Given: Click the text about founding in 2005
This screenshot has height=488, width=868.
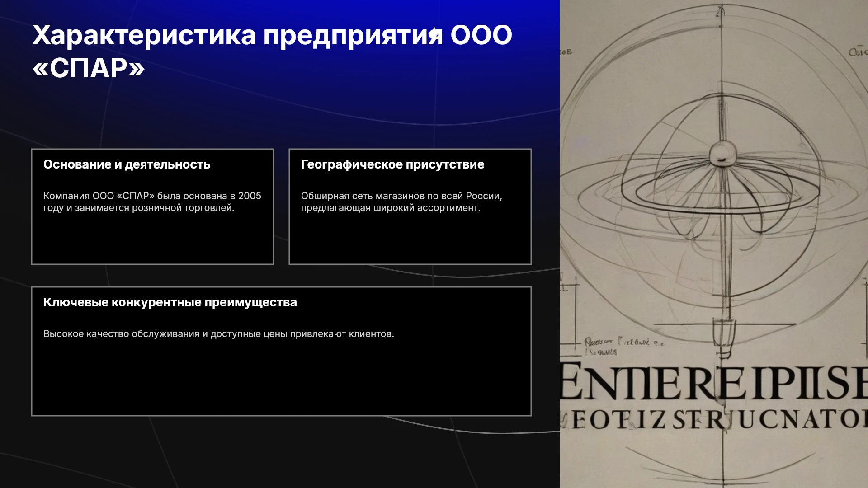Looking at the screenshot, I should click(x=152, y=202).
